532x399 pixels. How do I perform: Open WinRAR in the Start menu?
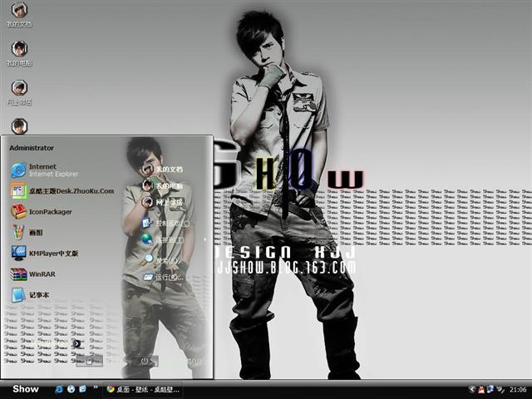point(42,274)
